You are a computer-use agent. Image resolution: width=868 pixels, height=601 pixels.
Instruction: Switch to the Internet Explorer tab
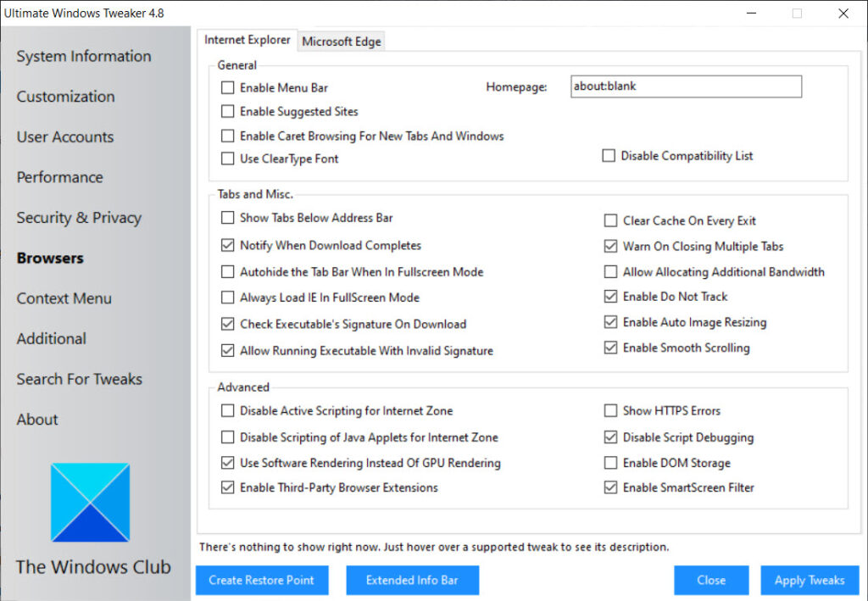247,40
